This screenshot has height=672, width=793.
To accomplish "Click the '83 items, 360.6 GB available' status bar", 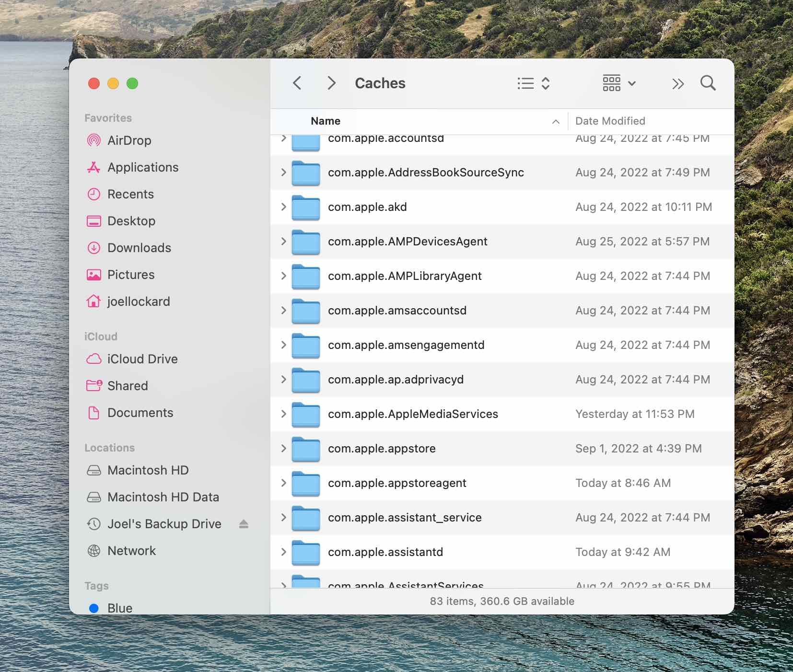I will [502, 601].
